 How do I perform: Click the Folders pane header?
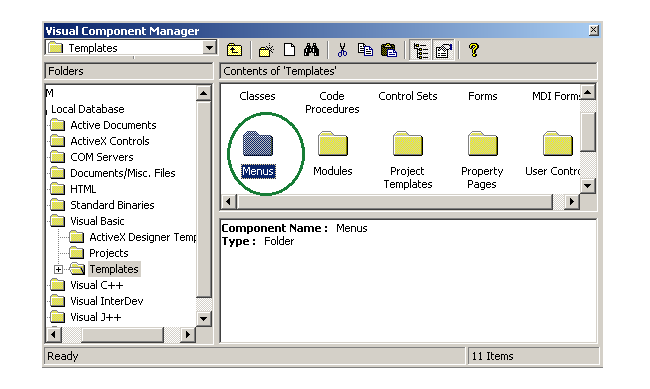tap(129, 71)
